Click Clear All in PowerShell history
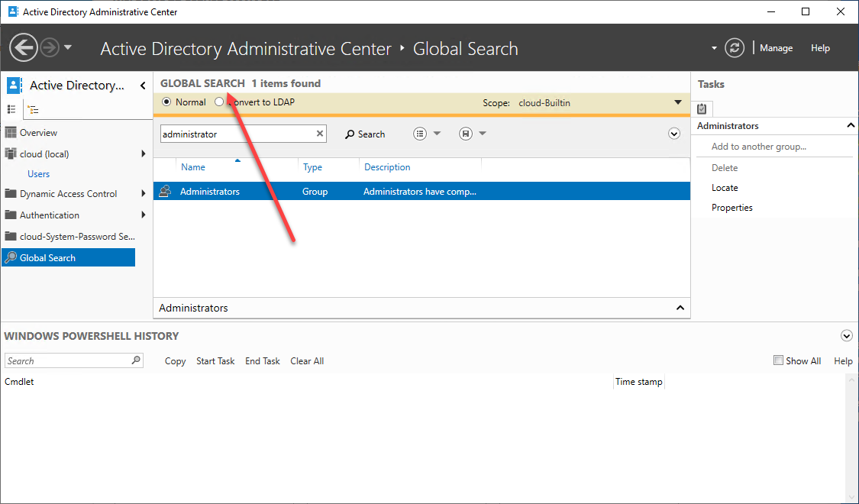 click(307, 361)
